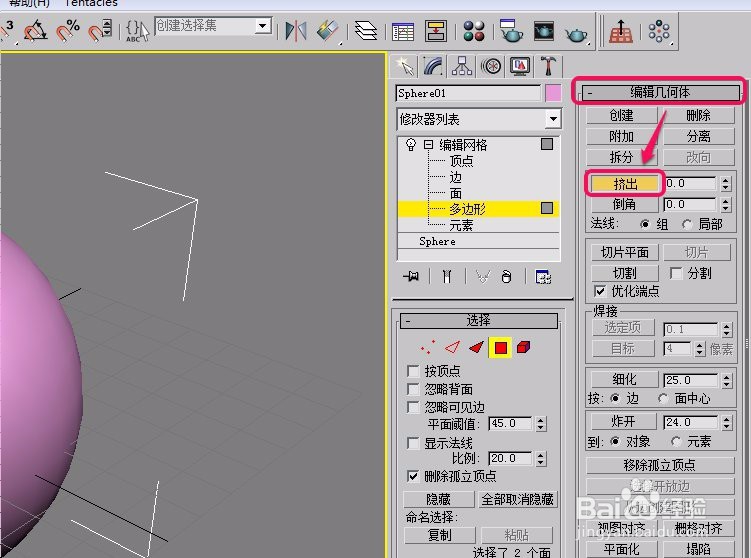The image size is (751, 558).
Task: Select Edge sub-object icon
Action: (x=452, y=347)
